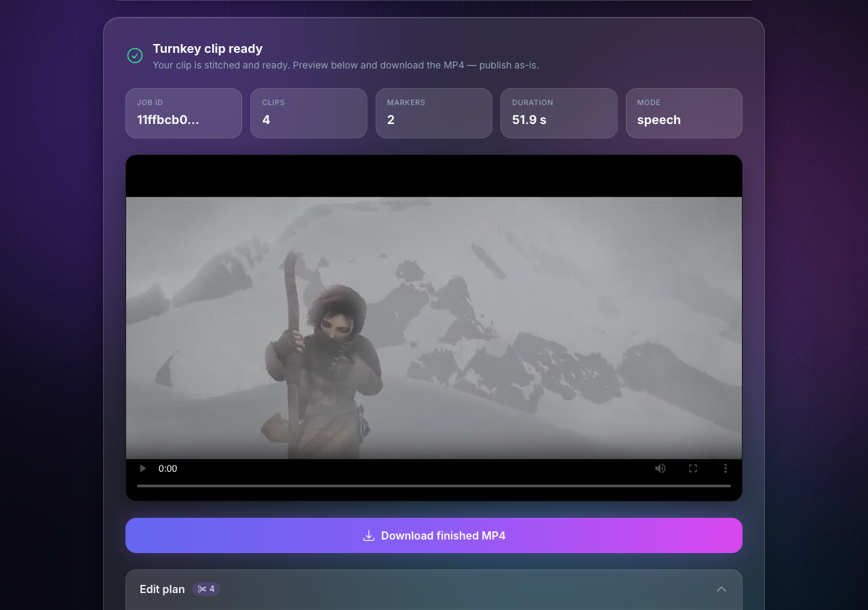Click the clip stitched description text
The image size is (868, 610).
coord(346,65)
